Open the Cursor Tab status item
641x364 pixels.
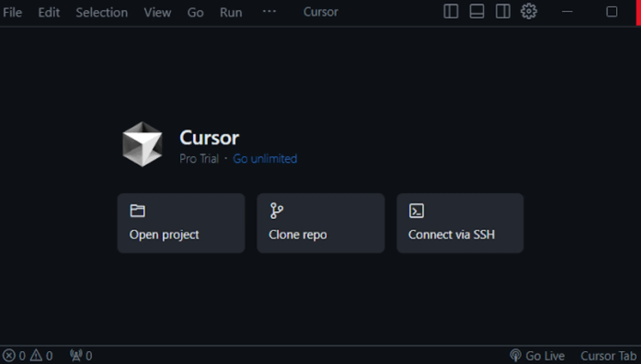608,356
